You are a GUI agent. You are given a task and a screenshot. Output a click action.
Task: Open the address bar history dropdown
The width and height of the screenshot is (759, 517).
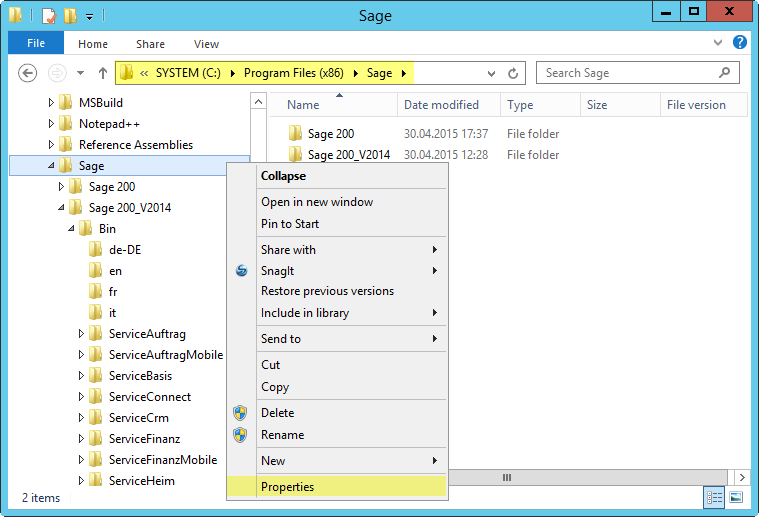tap(491, 74)
